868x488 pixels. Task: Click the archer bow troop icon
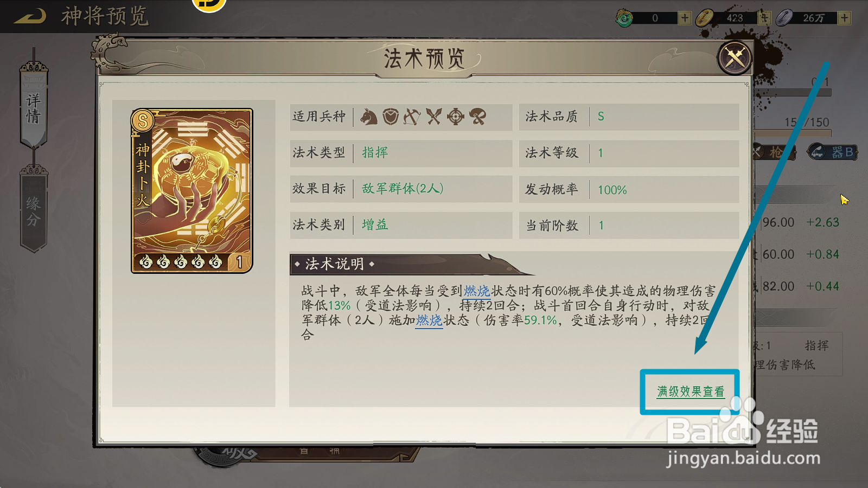pyautogui.click(x=412, y=117)
